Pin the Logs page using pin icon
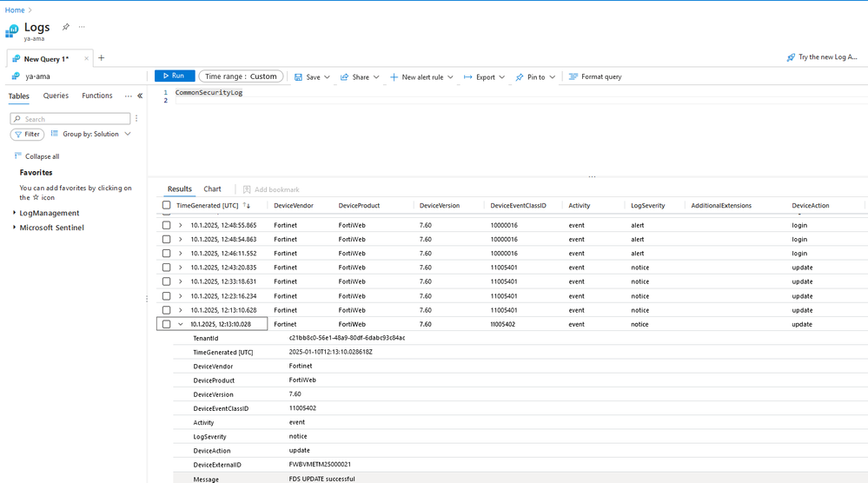 click(65, 27)
